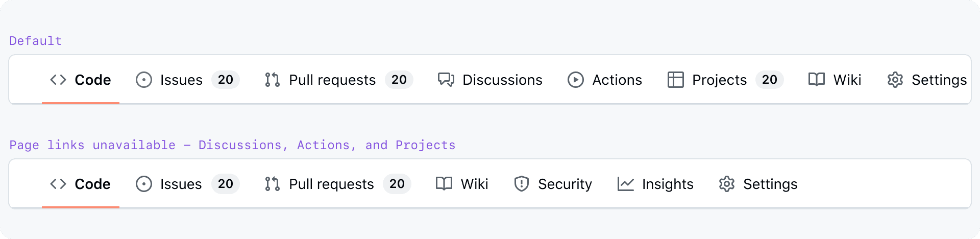
Task: Switch to the Actions tab
Action: click(x=617, y=80)
